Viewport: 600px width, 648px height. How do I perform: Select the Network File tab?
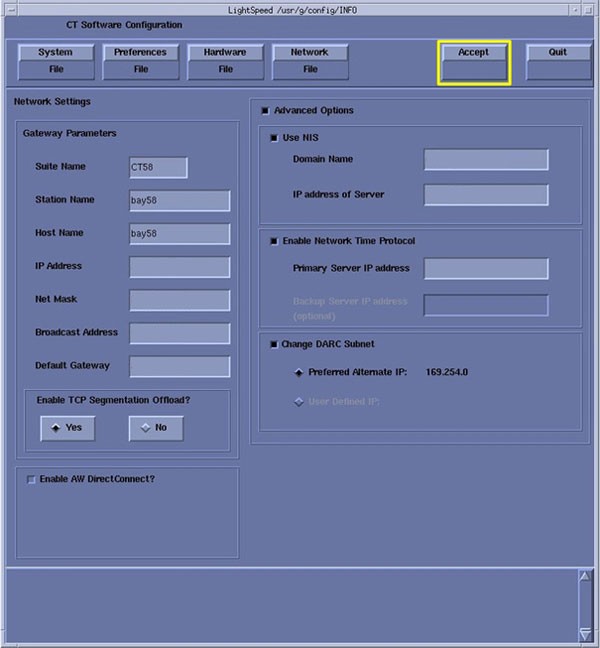click(x=309, y=61)
